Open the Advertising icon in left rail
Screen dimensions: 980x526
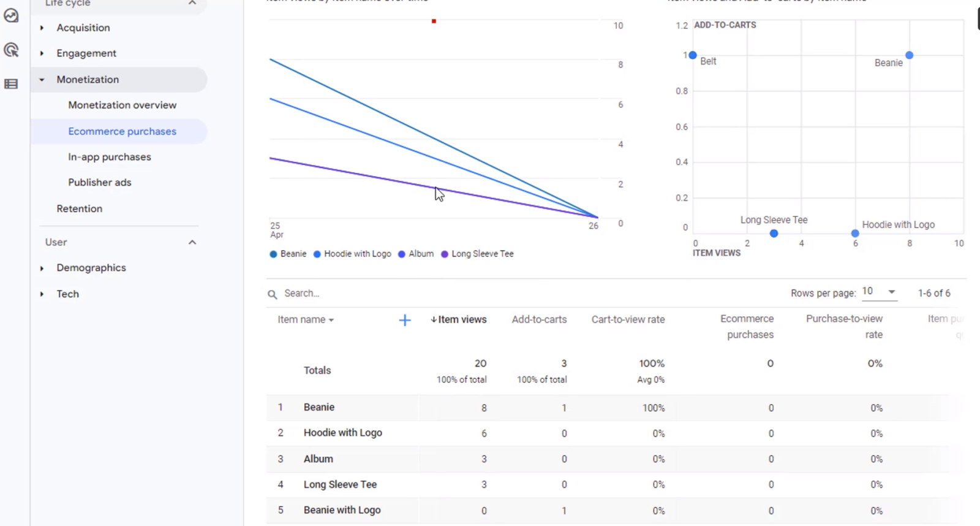click(x=11, y=50)
